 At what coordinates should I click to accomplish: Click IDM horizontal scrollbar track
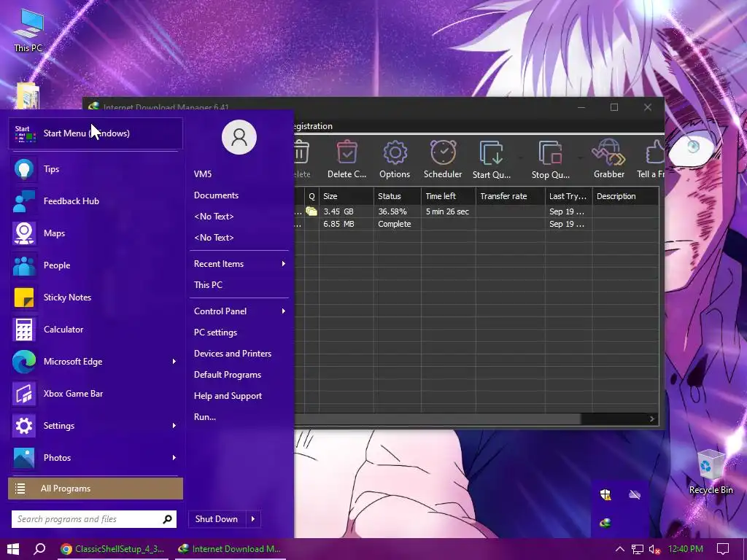click(614, 419)
